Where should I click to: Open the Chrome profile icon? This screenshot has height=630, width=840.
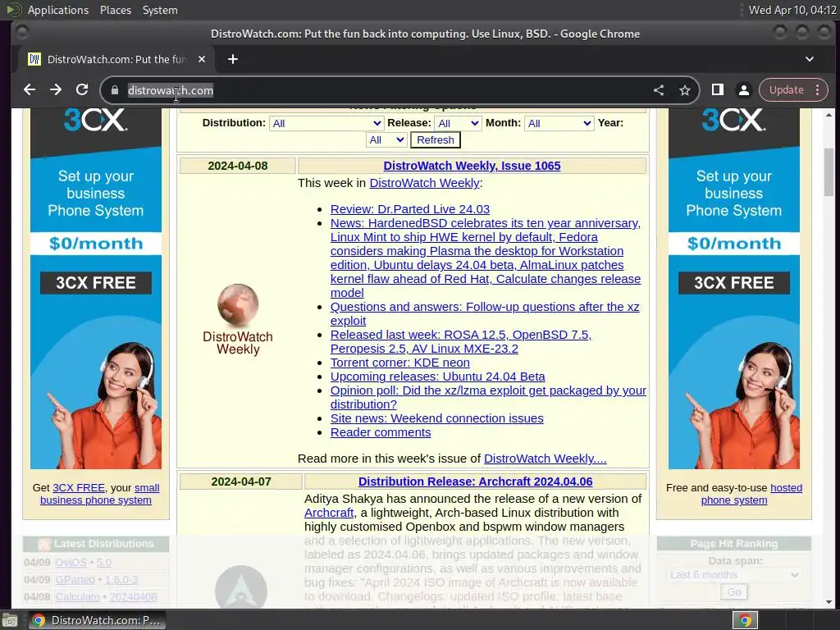pyautogui.click(x=743, y=90)
